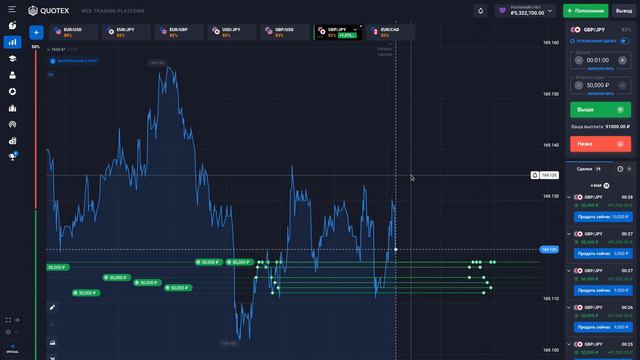Screen dimensions: 640x360
Task: Click switch link under investment field
Action: 600,93
